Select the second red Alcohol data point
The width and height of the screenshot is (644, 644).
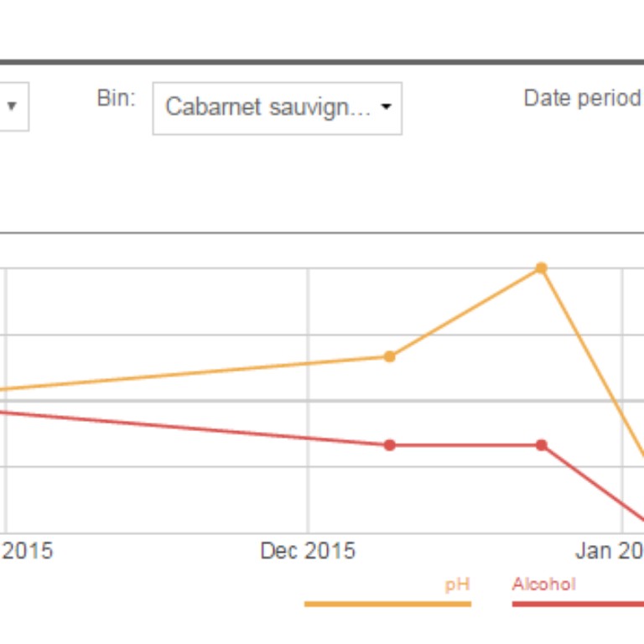[x=542, y=445]
